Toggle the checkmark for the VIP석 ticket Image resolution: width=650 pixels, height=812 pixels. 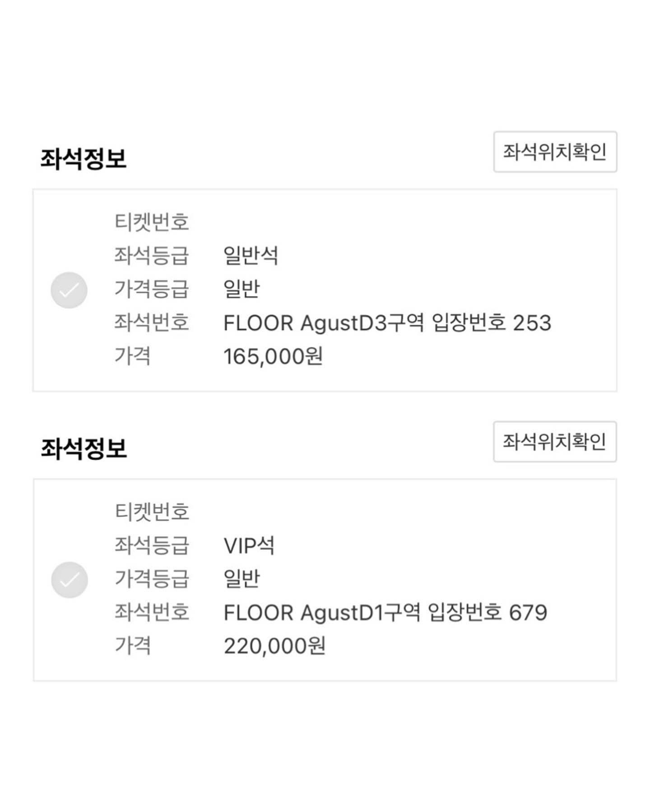pos(70,580)
